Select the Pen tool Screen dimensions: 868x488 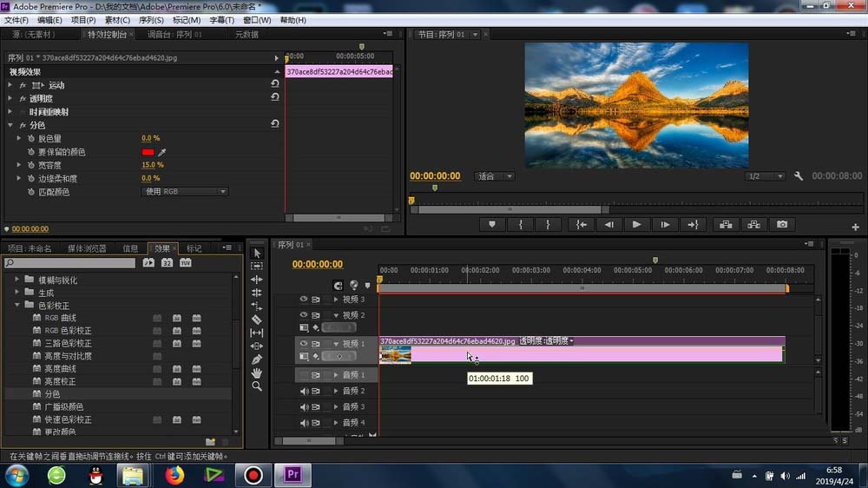coord(257,359)
